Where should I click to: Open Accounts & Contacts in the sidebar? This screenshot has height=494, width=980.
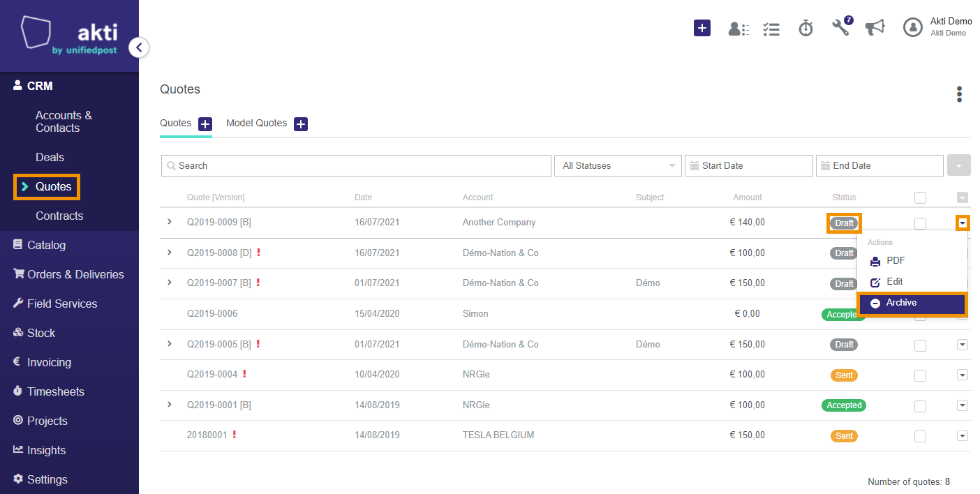point(64,121)
